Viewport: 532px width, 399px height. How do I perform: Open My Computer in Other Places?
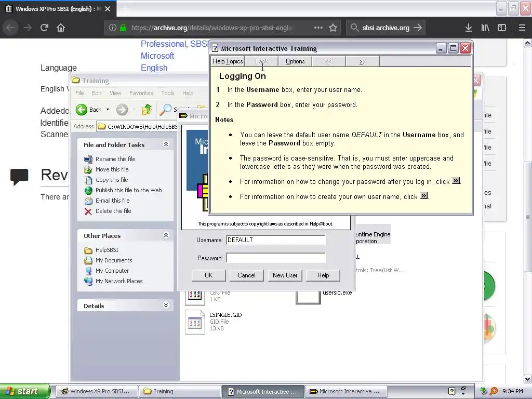click(x=112, y=271)
